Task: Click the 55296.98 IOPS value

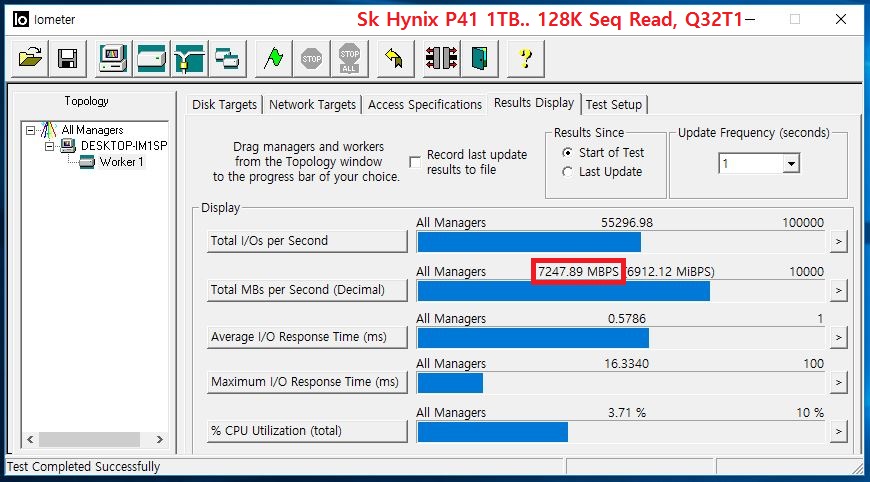Action: [627, 223]
